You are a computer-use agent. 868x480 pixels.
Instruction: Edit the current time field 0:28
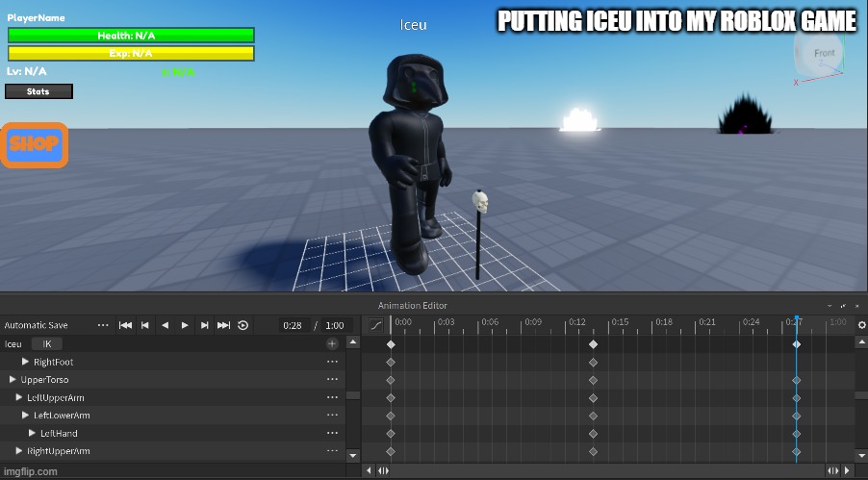293,325
